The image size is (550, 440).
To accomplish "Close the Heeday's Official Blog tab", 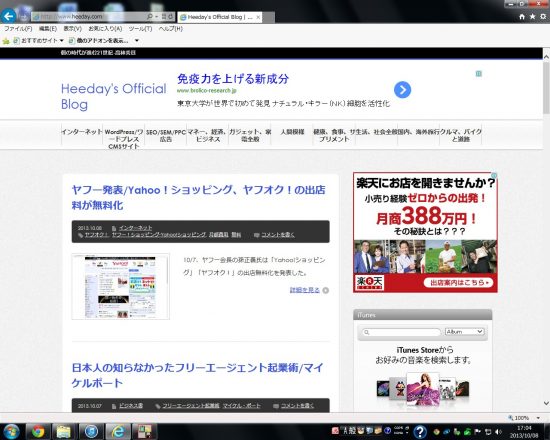I will coord(258,17).
